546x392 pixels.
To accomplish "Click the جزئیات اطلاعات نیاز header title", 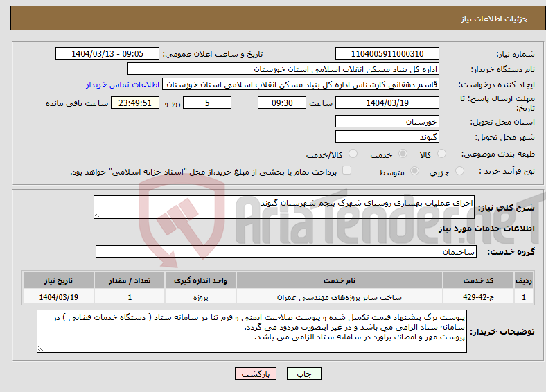I will tap(495, 19).
